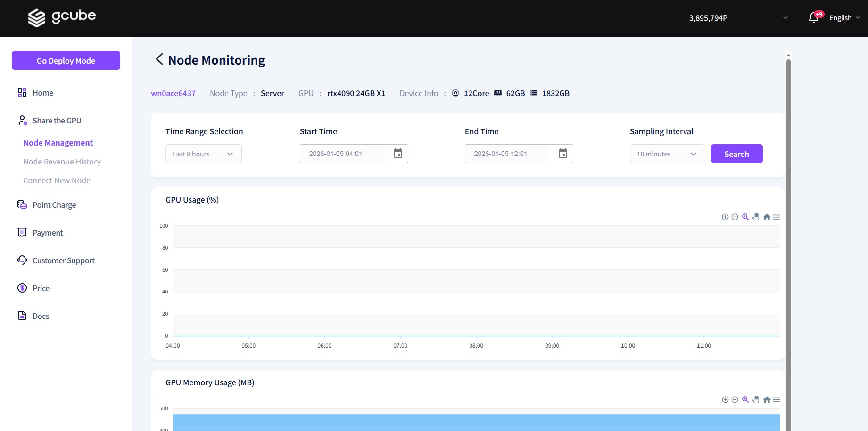868x431 pixels.
Task: Open the GPU Memory Usage chart hamburger menu
Action: (x=777, y=399)
